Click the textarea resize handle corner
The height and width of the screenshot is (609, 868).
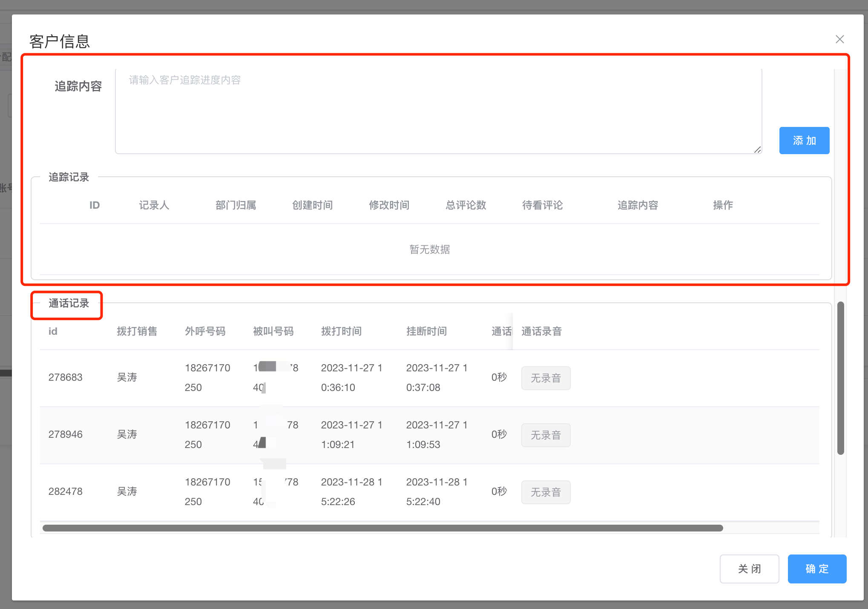757,149
